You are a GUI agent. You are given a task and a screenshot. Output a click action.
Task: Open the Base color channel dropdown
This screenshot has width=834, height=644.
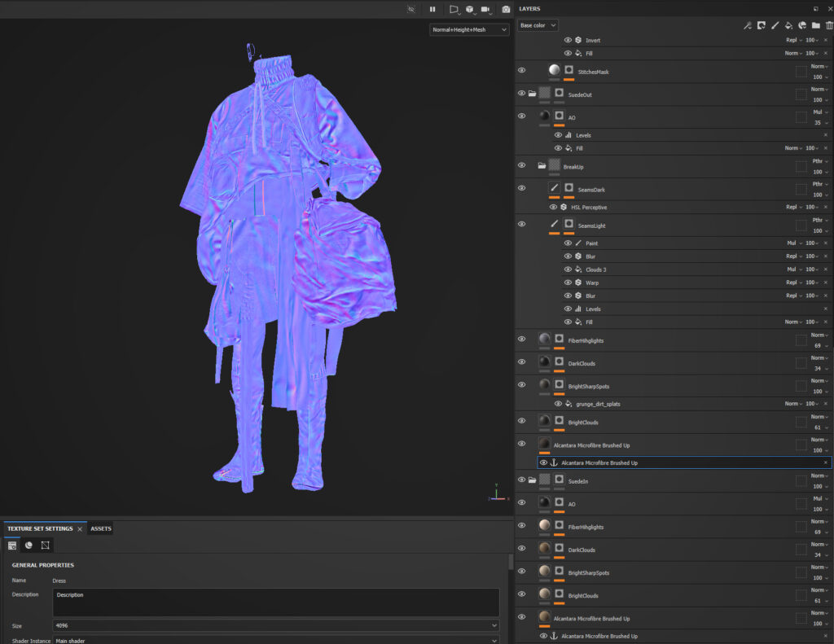coord(538,26)
